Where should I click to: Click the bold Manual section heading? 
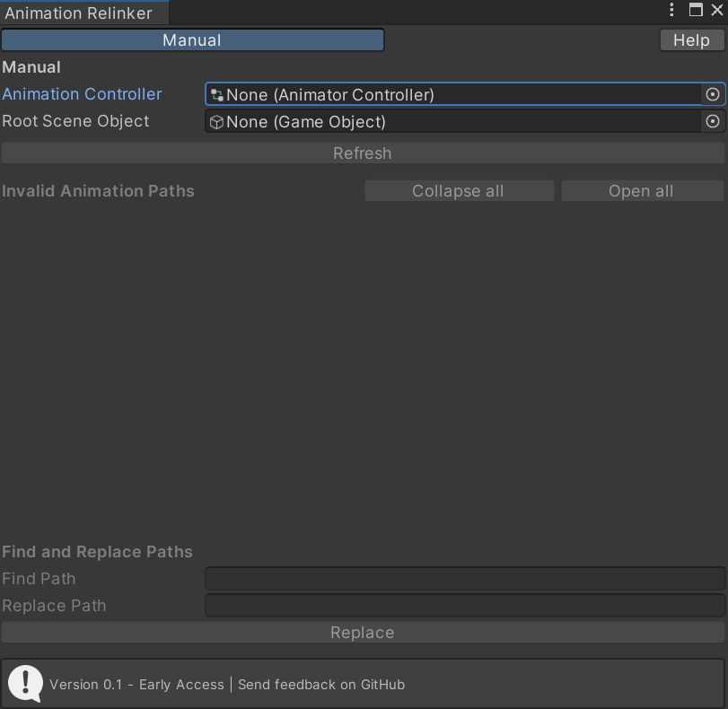(x=31, y=67)
